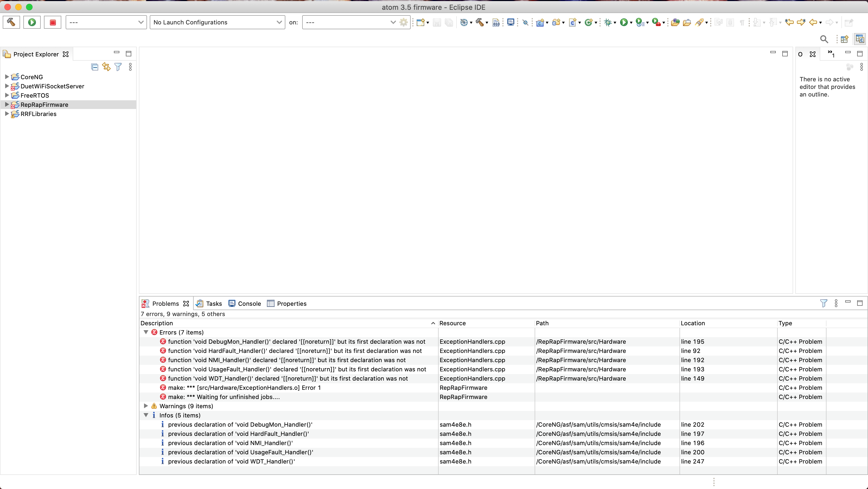This screenshot has height=489, width=868.
Task: Click the Open Perspective icon
Action: pyautogui.click(x=844, y=39)
